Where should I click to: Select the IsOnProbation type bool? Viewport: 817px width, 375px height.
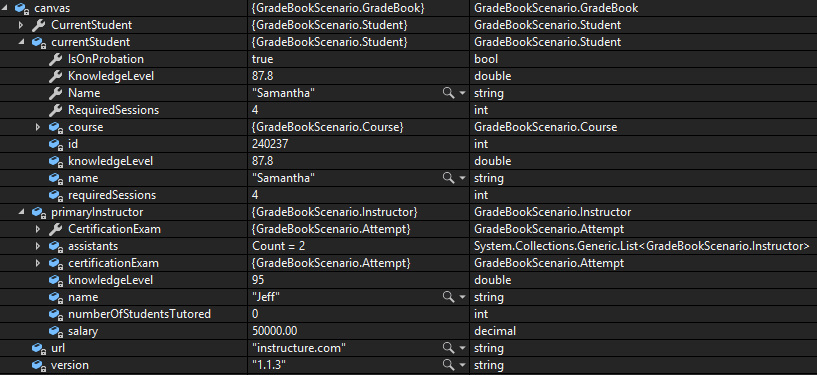tap(486, 59)
